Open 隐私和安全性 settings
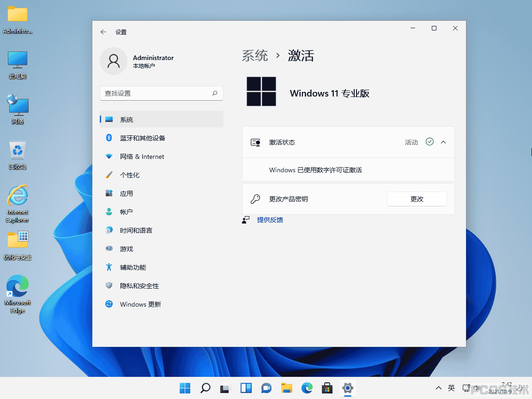Viewport: 532px width, 399px height. (x=162, y=286)
